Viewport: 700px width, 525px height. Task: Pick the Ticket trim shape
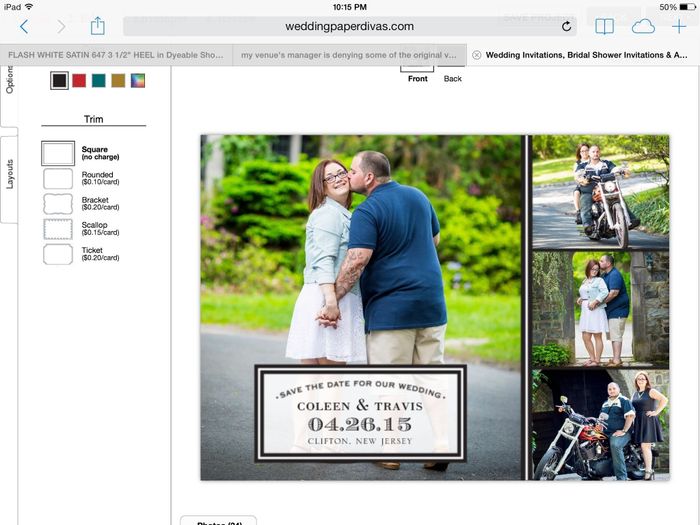pyautogui.click(x=58, y=254)
